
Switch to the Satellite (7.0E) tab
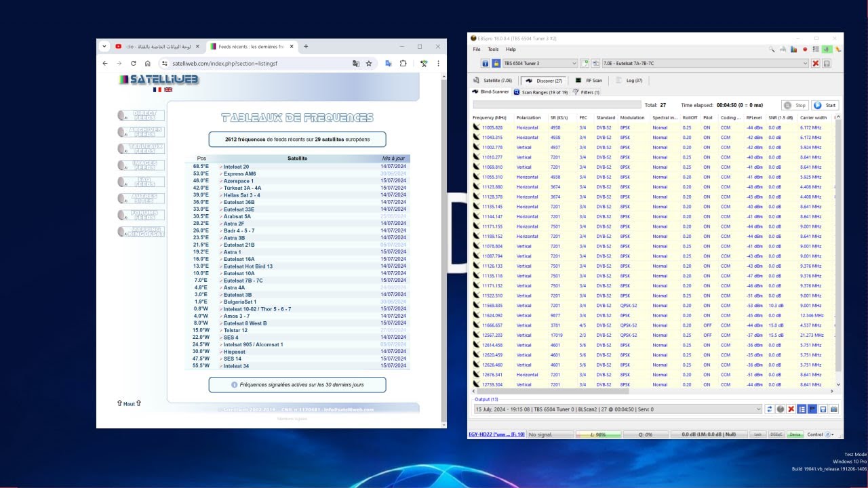[x=493, y=80]
